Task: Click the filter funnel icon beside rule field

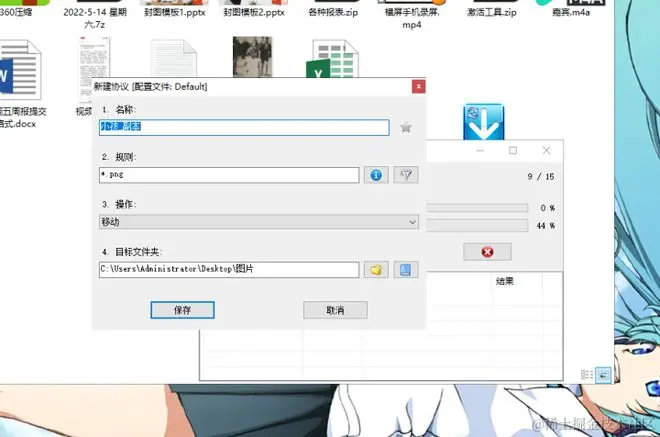Action: 406,175
